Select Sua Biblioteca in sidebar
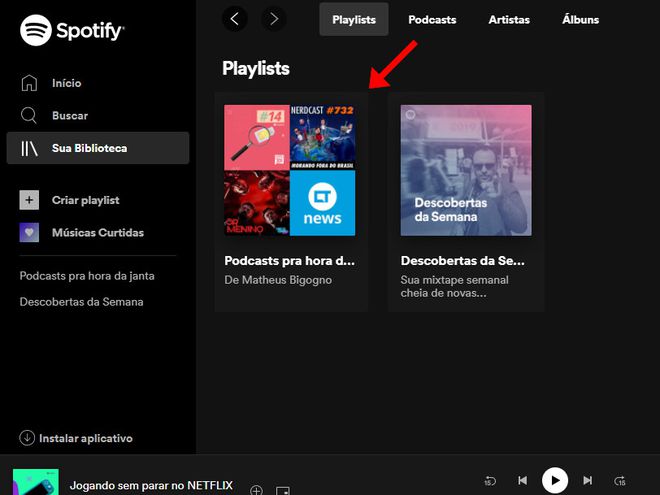This screenshot has height=495, width=660. 98,148
